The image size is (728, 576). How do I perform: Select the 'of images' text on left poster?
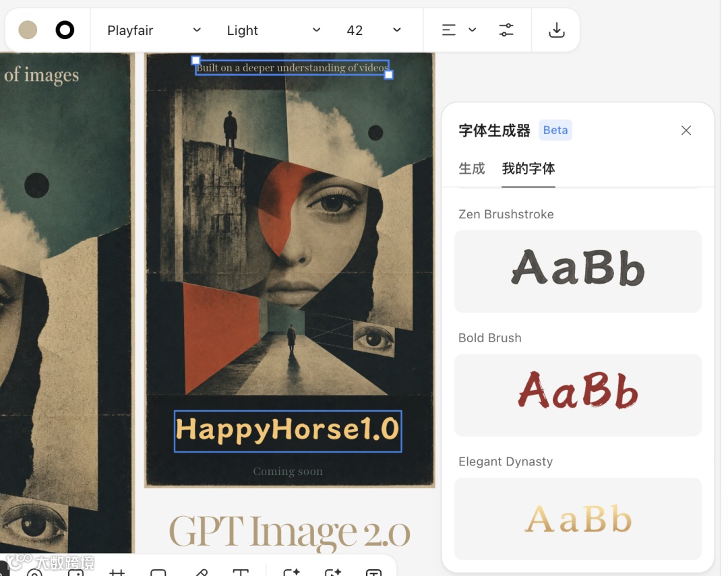pyautogui.click(x=41, y=75)
